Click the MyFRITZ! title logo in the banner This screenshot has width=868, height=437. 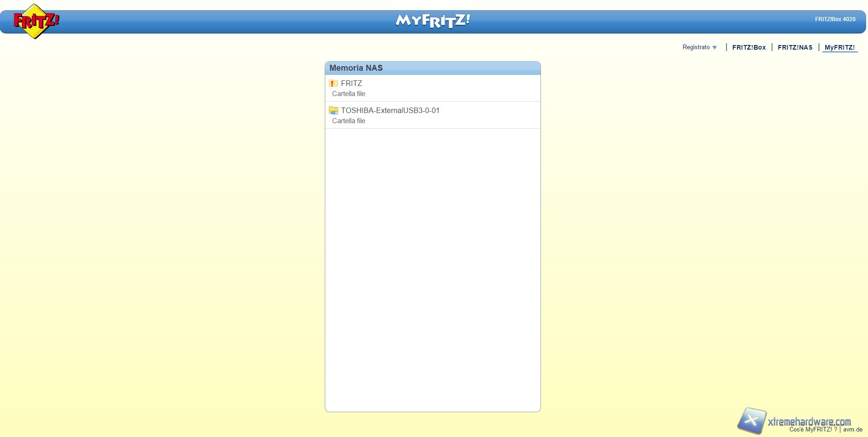432,21
